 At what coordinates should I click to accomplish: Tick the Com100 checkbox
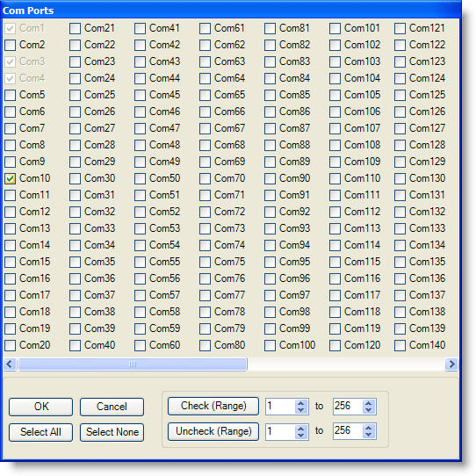click(x=270, y=345)
